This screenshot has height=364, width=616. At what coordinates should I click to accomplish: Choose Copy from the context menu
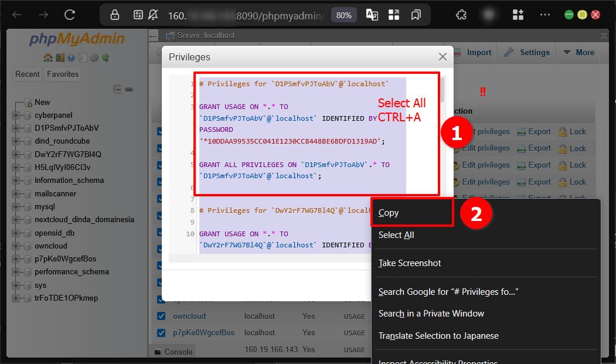[389, 213]
